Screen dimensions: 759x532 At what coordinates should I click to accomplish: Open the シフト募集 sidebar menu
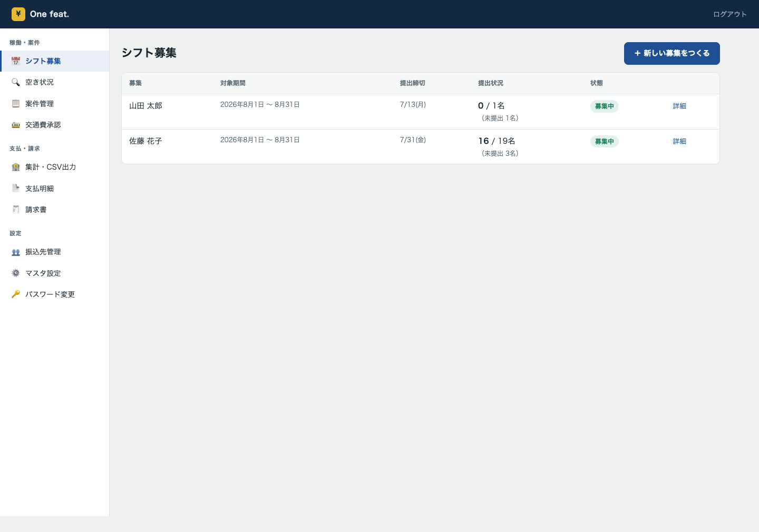55,61
